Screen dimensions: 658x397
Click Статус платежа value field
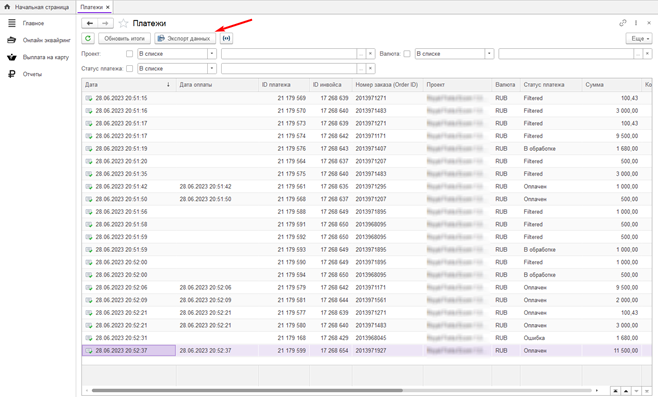289,68
